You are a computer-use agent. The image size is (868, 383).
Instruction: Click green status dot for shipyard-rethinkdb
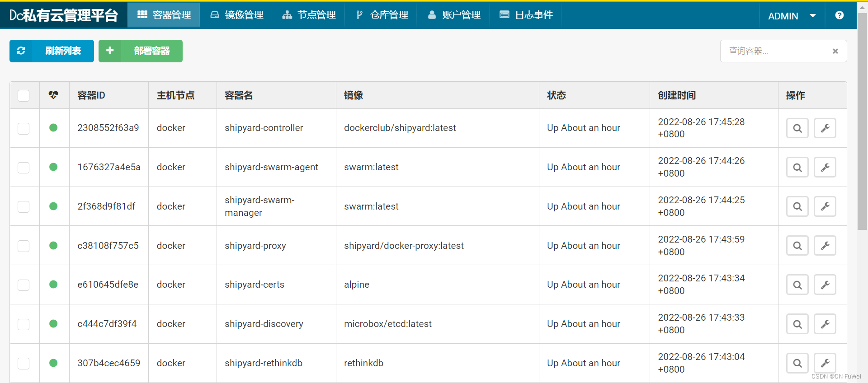click(x=53, y=363)
